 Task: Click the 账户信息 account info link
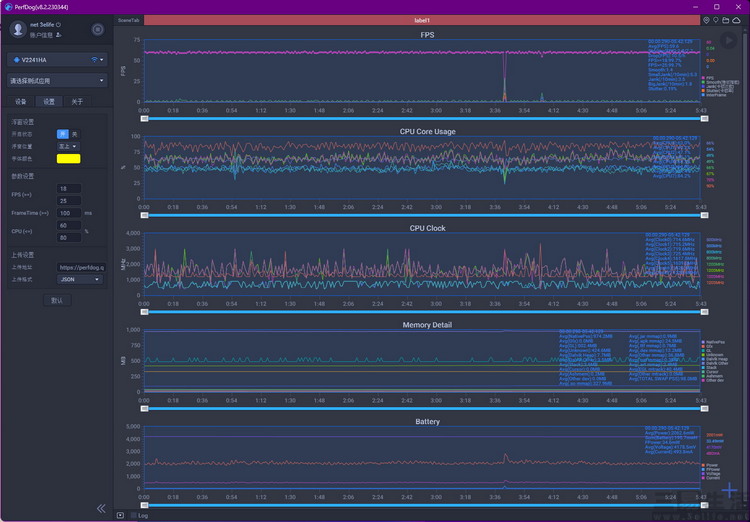click(41, 35)
